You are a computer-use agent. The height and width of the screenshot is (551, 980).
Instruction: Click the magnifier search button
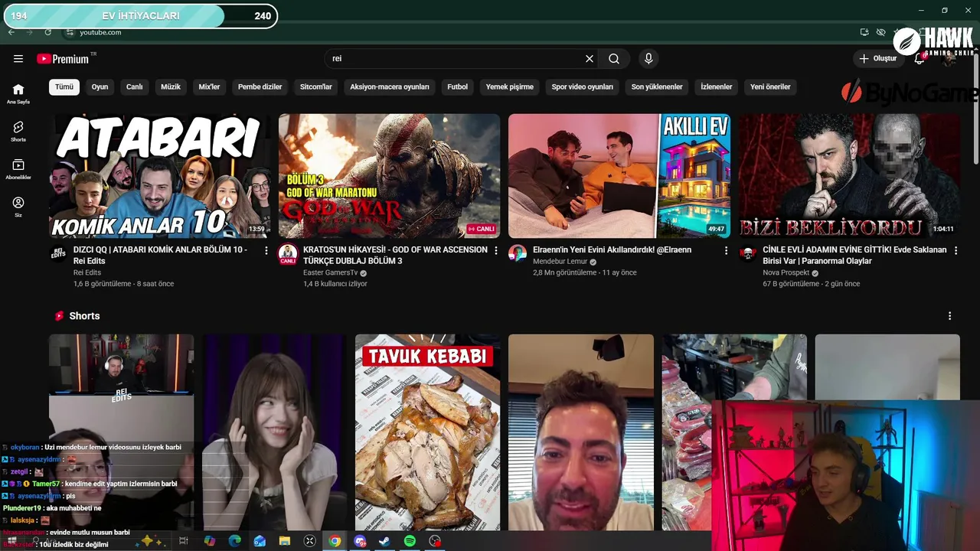pyautogui.click(x=614, y=58)
